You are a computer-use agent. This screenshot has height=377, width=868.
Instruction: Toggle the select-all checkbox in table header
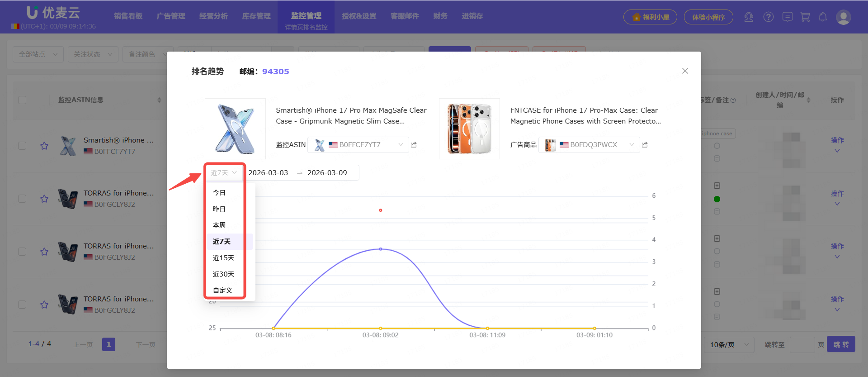point(22,100)
